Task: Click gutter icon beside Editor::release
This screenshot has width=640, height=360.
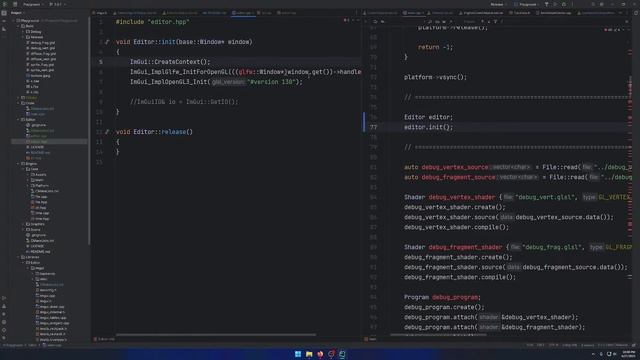Action: point(107,132)
